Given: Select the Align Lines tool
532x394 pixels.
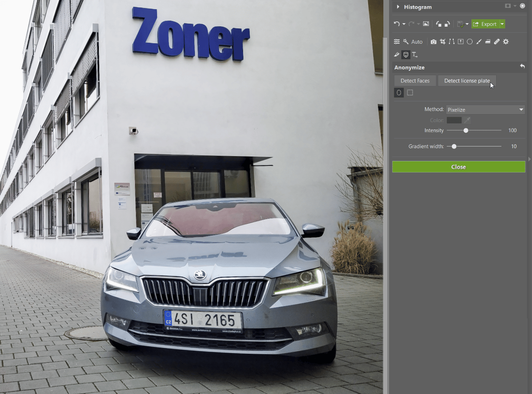Looking at the screenshot, I should pos(452,42).
